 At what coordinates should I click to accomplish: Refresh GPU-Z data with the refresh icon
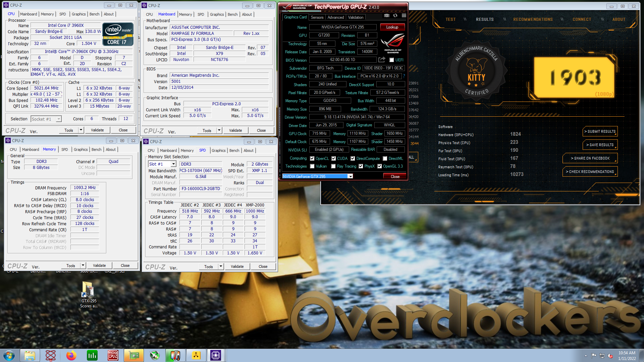[x=395, y=16]
